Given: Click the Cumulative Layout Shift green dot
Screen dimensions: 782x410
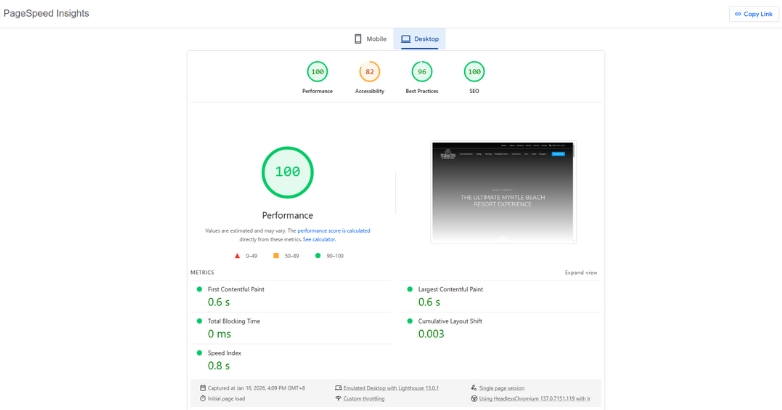Looking at the screenshot, I should pyautogui.click(x=410, y=321).
